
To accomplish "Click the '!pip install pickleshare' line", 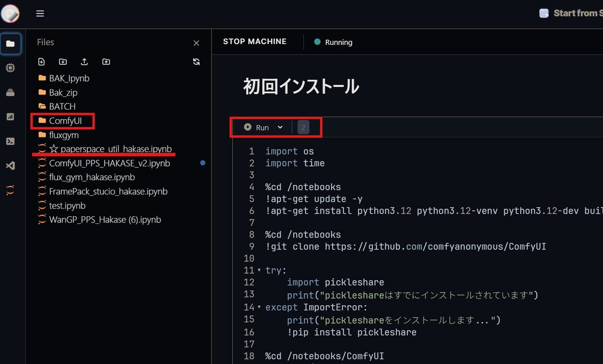I will tap(352, 332).
